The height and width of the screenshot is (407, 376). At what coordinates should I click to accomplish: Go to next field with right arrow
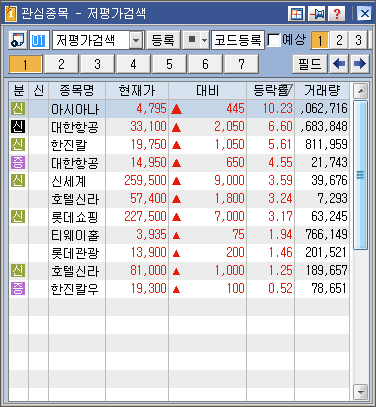[x=360, y=64]
